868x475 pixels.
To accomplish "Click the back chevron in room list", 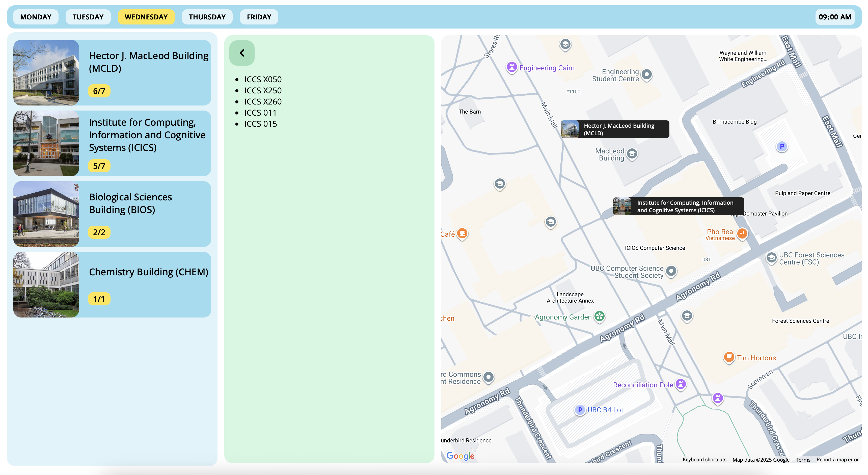I will pyautogui.click(x=241, y=53).
